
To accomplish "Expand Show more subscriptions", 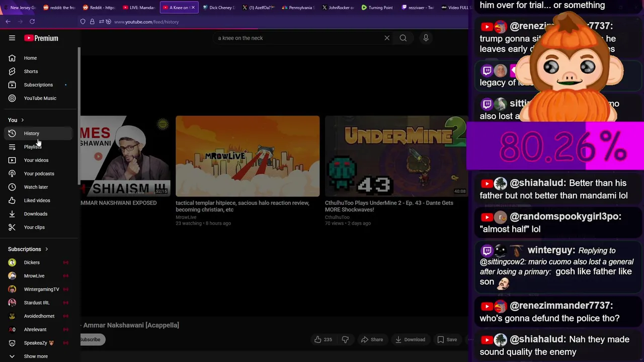I will point(39,356).
